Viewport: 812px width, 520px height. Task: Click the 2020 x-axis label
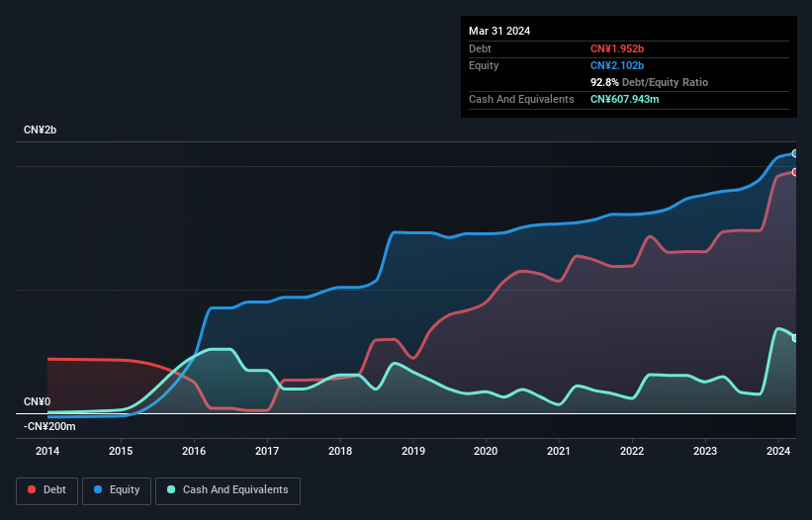(486, 451)
